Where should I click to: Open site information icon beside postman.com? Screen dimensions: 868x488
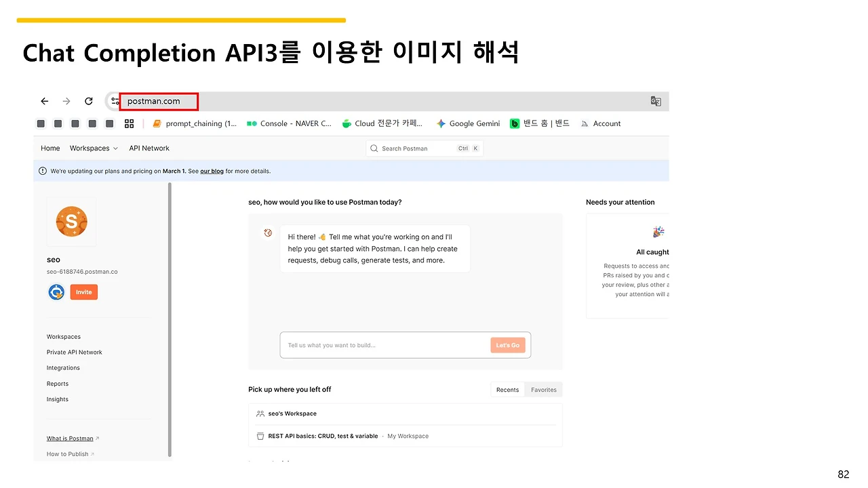[115, 102]
